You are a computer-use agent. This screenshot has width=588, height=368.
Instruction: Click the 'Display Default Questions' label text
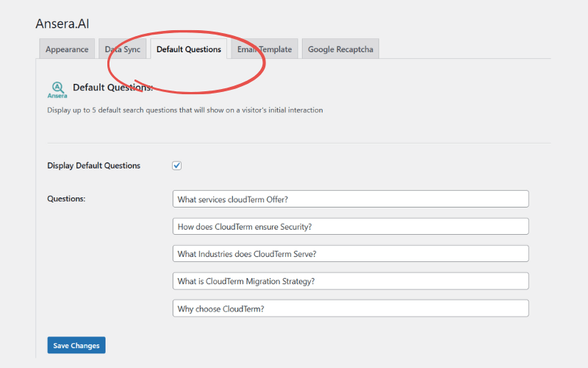point(94,166)
